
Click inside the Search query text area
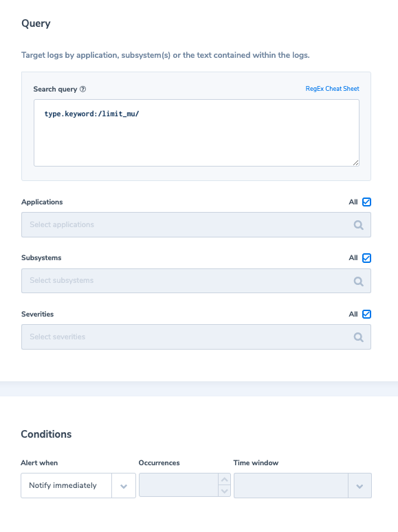coord(197,133)
